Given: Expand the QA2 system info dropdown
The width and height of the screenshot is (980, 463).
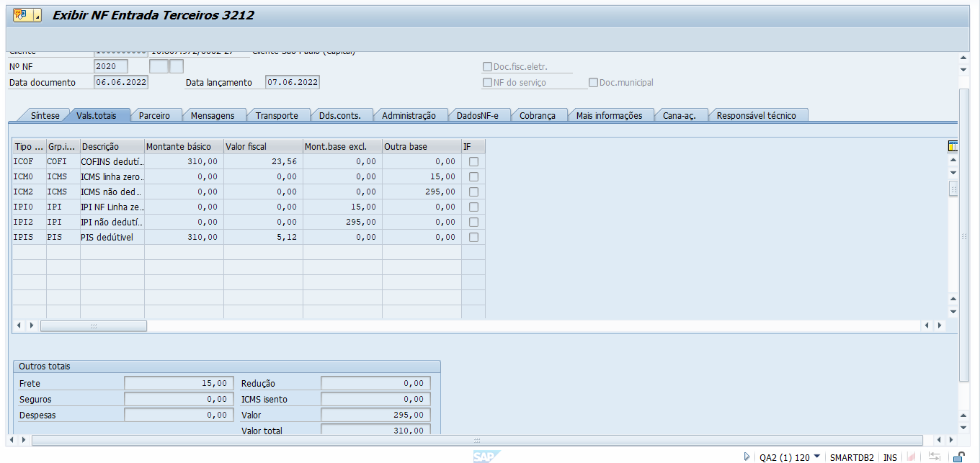Looking at the screenshot, I should 816,457.
